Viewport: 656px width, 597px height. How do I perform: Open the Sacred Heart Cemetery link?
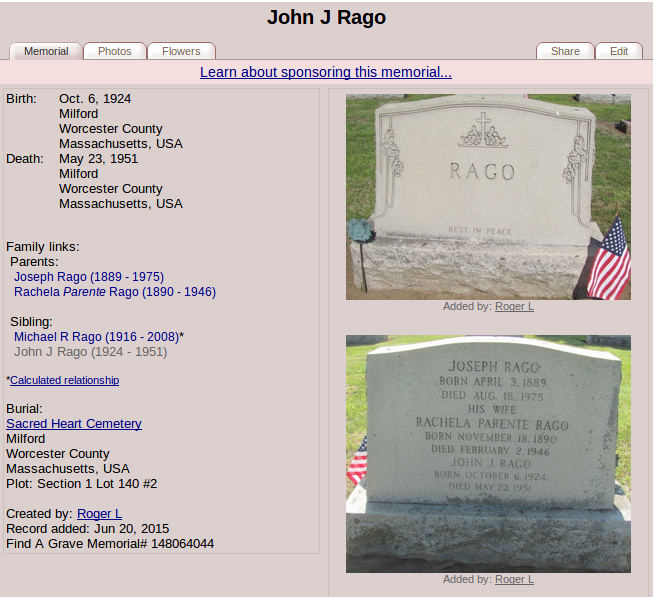point(74,424)
